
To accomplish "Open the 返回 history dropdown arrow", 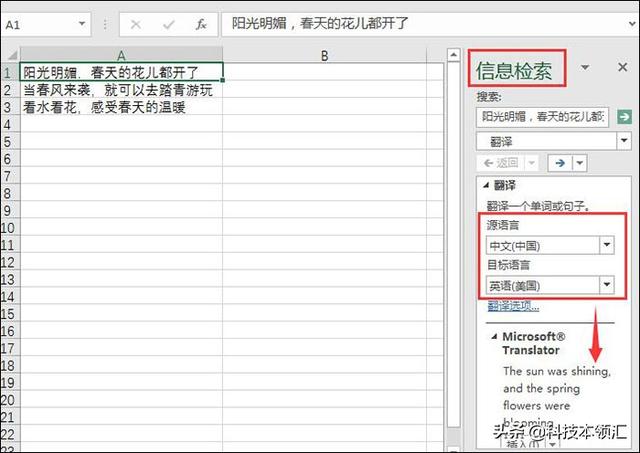I will [x=531, y=163].
